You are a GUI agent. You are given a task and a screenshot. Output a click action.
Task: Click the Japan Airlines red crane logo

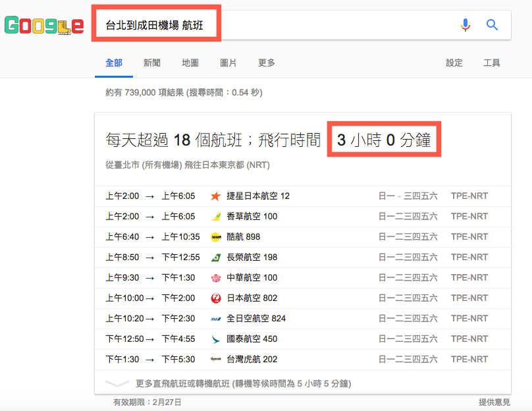tap(216, 298)
